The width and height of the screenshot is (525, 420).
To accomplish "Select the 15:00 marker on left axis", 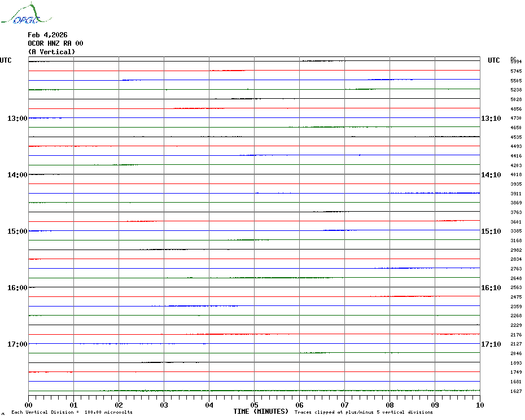I will point(17,231).
